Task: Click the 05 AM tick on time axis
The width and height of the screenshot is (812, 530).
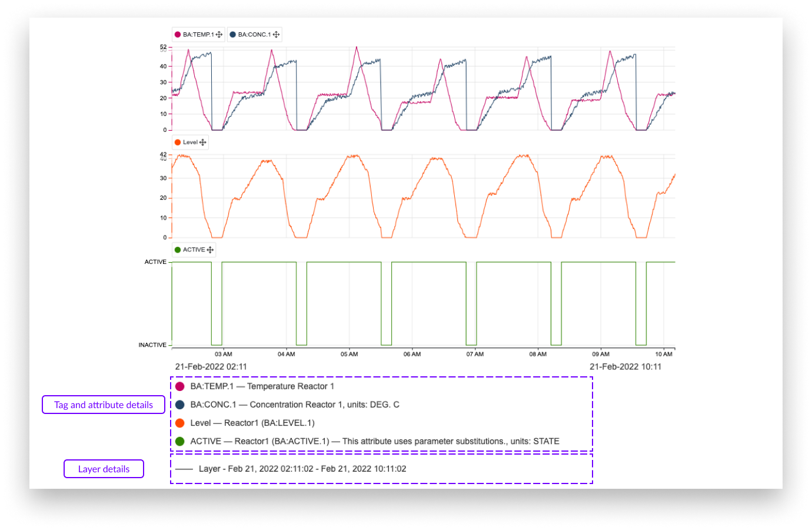Action: coord(349,354)
